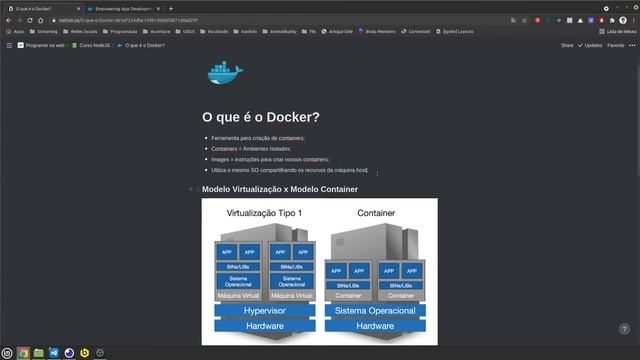Open the Aventure bookmarks folder
Viewport: 640px width, 360px height.
(156, 31)
